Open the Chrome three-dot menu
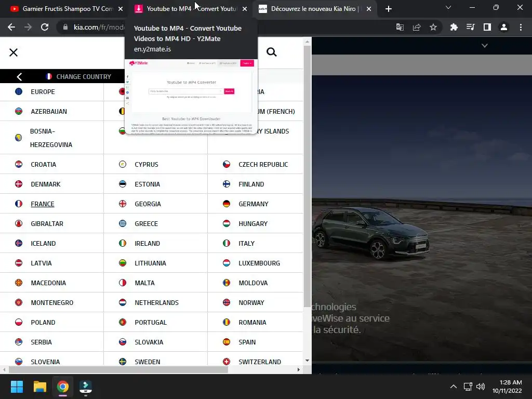 pos(521,27)
